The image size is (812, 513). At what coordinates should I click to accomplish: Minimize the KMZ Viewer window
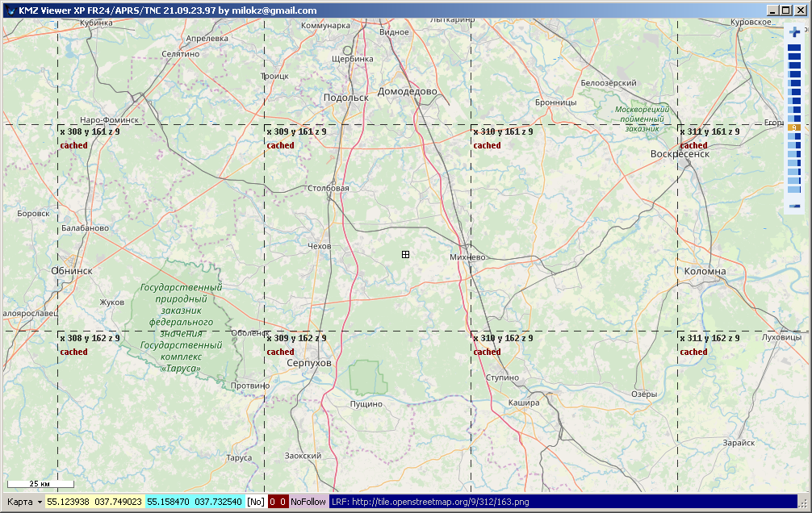pyautogui.click(x=772, y=10)
